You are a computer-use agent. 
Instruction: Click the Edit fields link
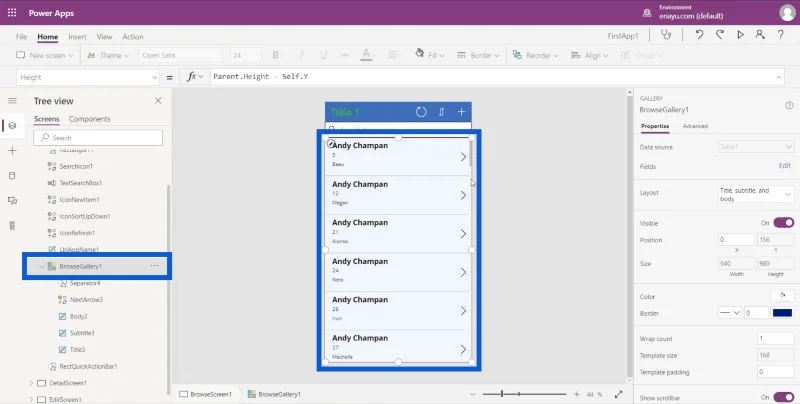(785, 166)
